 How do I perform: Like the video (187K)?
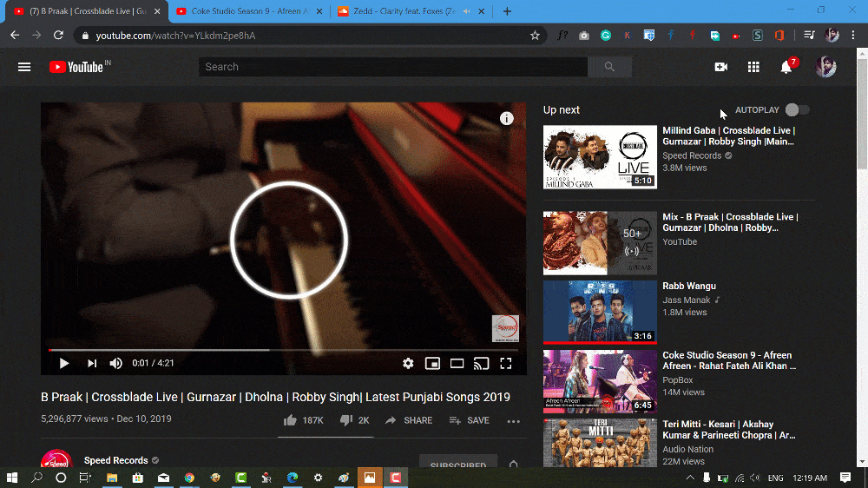tap(303, 420)
